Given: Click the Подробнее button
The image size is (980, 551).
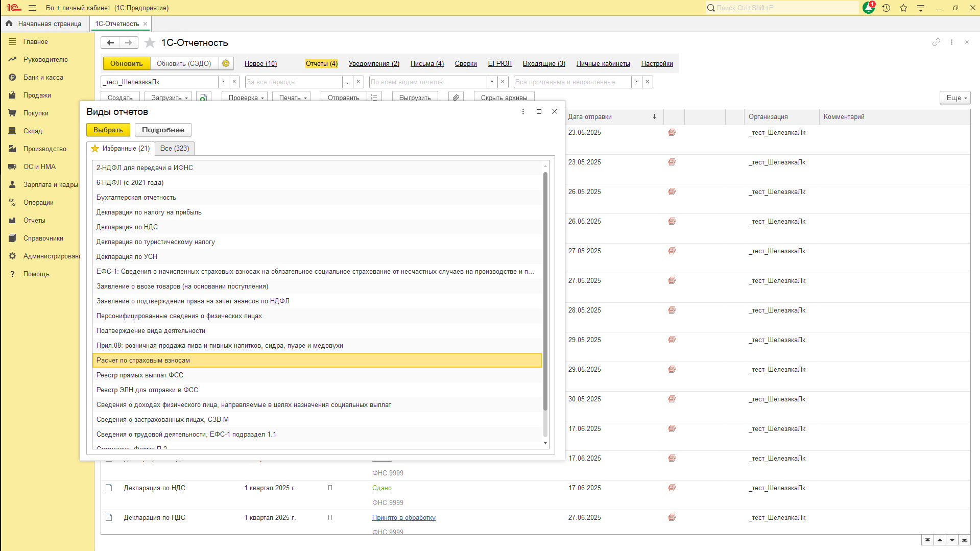Looking at the screenshot, I should pos(163,130).
